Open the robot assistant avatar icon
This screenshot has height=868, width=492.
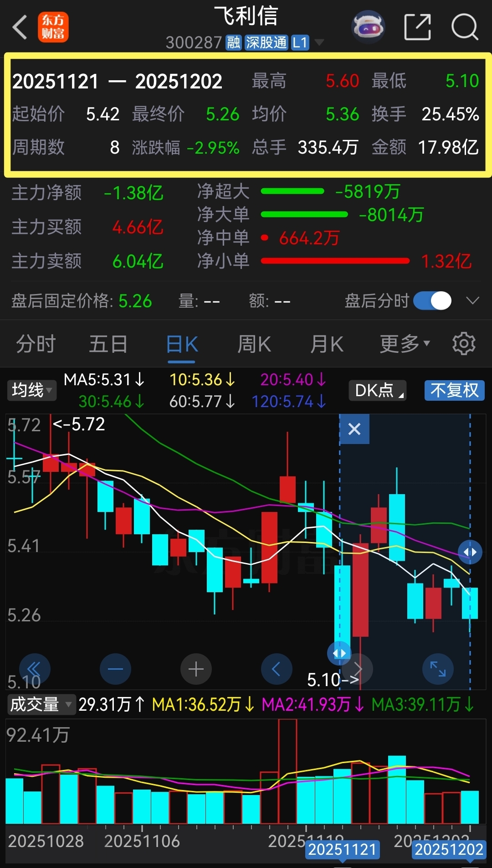click(368, 27)
